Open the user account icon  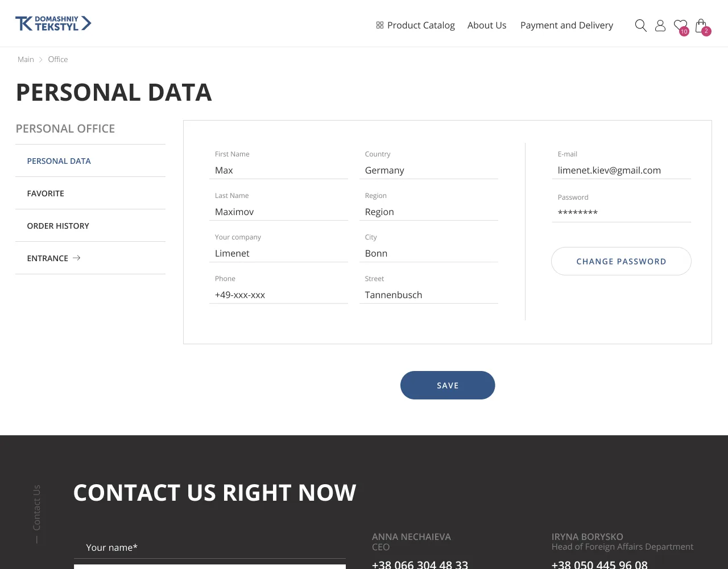(660, 25)
